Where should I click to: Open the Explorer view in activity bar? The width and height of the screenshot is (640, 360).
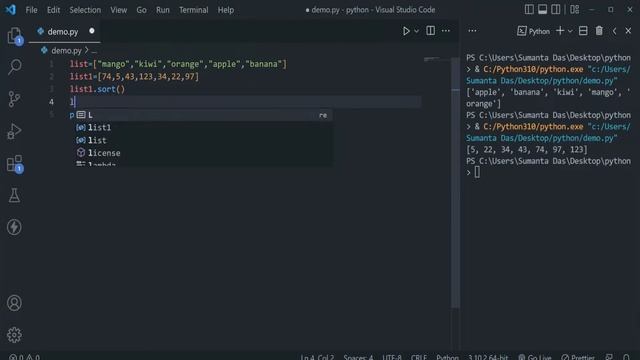[x=15, y=36]
